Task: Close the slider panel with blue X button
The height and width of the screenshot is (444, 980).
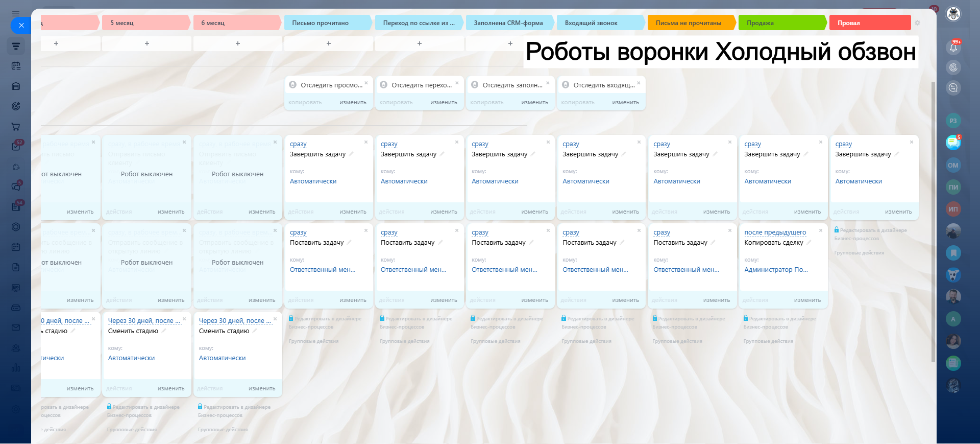Action: click(x=21, y=25)
